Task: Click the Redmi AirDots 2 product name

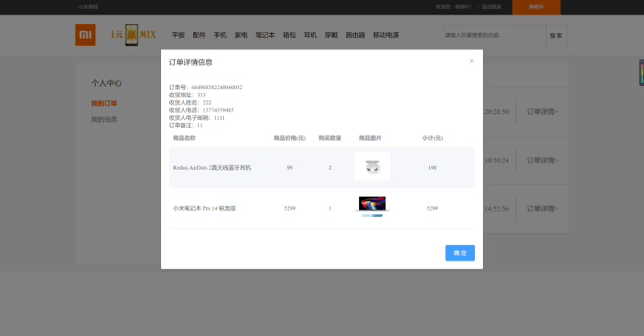Action: point(212,168)
